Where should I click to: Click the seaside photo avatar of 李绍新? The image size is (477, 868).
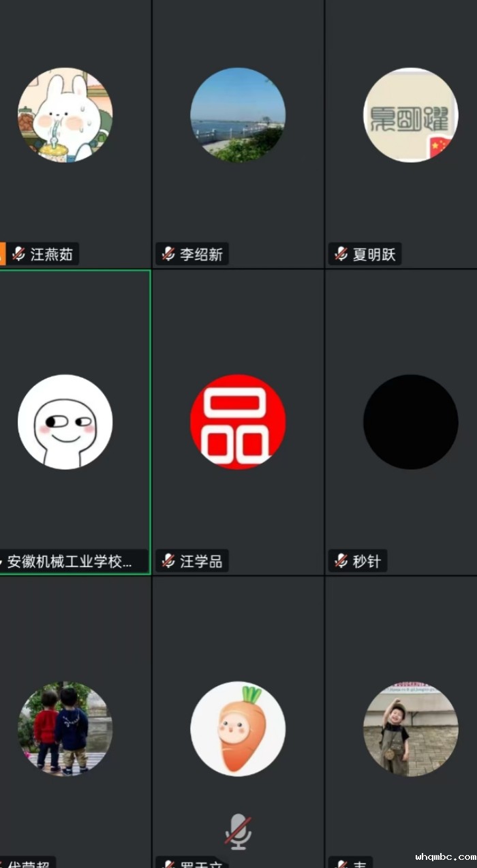238,114
